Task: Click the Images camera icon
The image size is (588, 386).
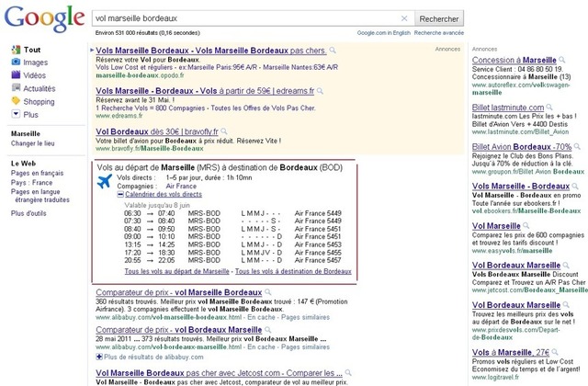Action: [16, 62]
